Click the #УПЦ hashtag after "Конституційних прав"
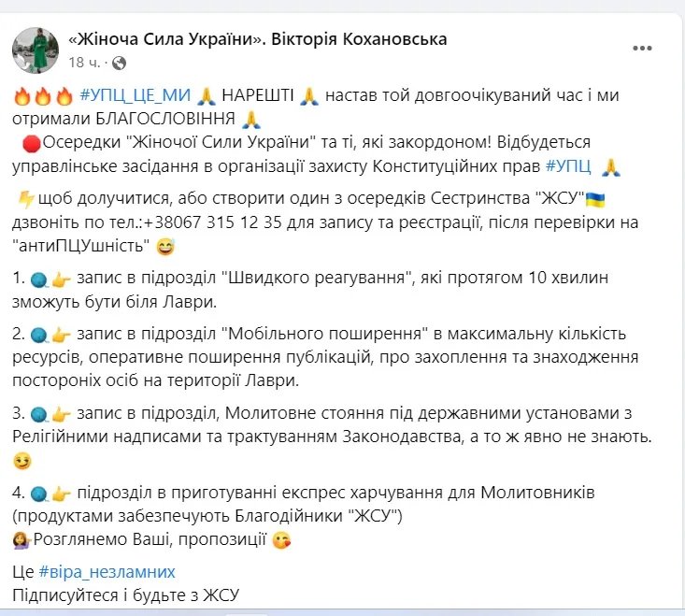This screenshot has width=685, height=616. pyautogui.click(x=567, y=166)
